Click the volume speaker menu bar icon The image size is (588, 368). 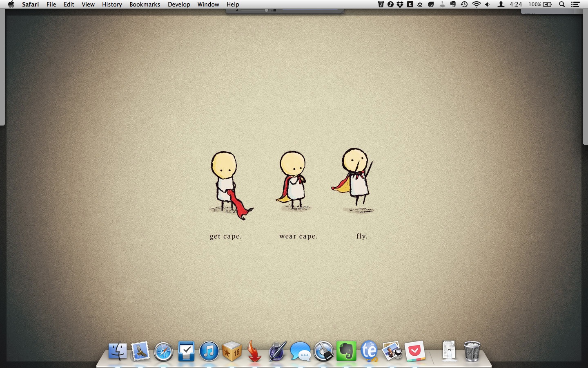(487, 4)
